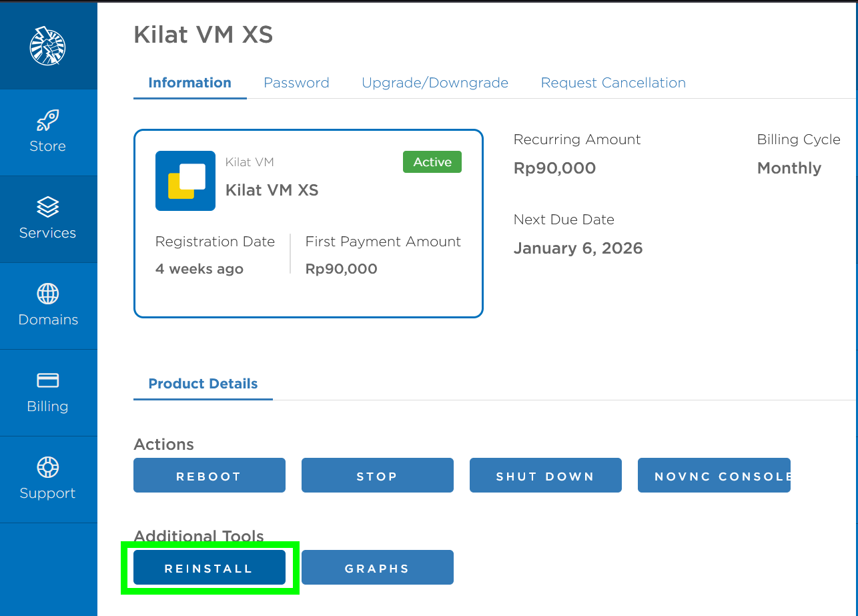This screenshot has width=858, height=616.
Task: Select the Kilat VM XS product card
Action: 308,224
